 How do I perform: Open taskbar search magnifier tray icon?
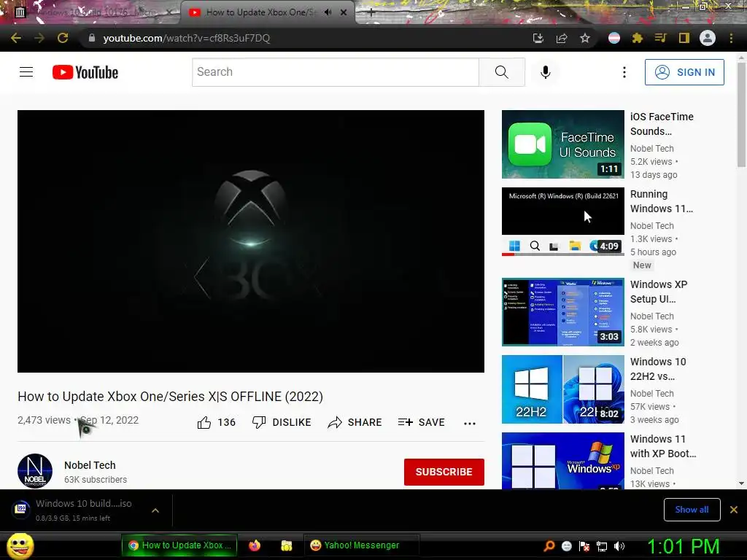tap(549, 546)
